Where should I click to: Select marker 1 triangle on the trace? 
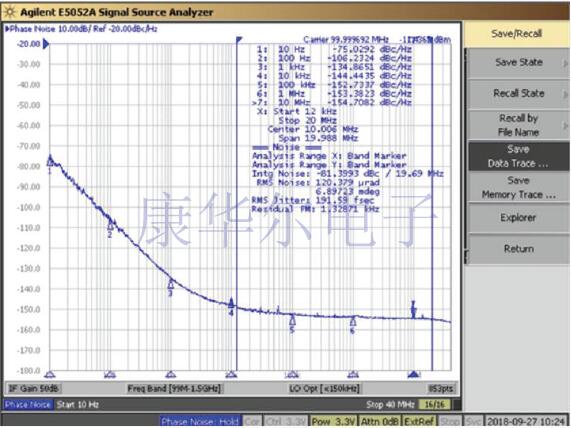coord(50,162)
